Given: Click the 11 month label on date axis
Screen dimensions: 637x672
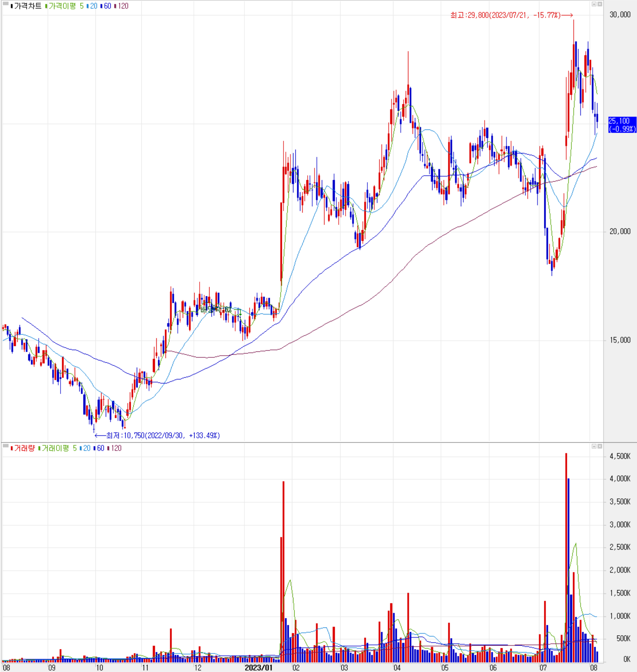Looking at the screenshot, I should [145, 668].
